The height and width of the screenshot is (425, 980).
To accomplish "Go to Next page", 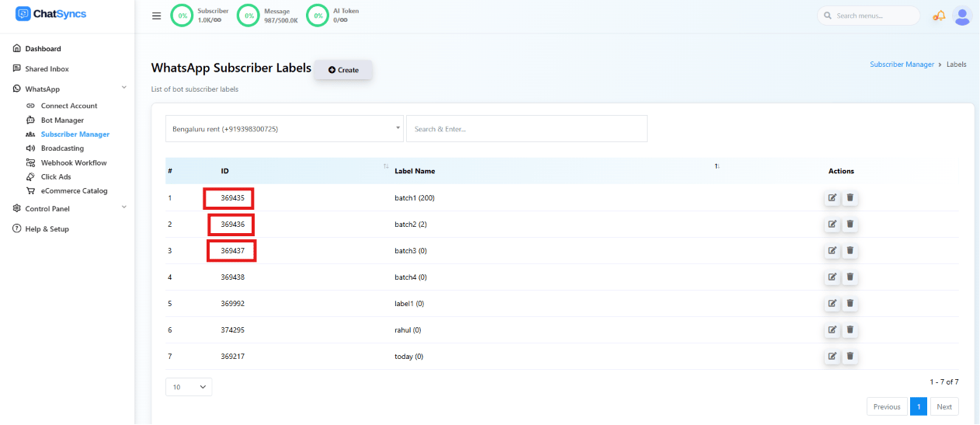I will point(944,407).
